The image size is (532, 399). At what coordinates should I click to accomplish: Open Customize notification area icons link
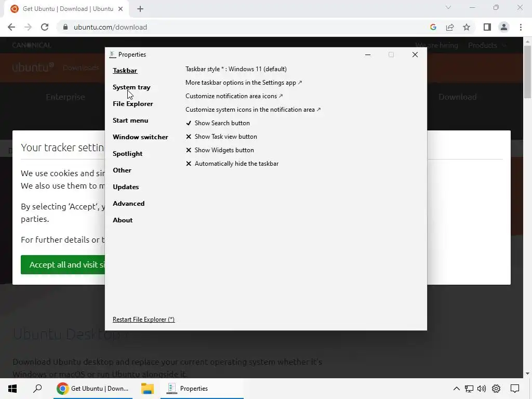click(234, 96)
